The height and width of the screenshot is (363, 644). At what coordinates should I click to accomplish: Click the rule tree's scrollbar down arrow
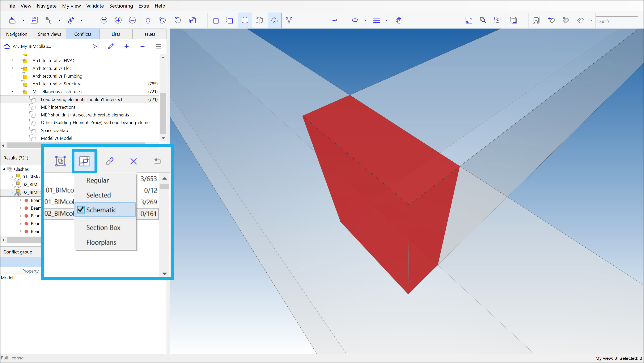pos(163,138)
